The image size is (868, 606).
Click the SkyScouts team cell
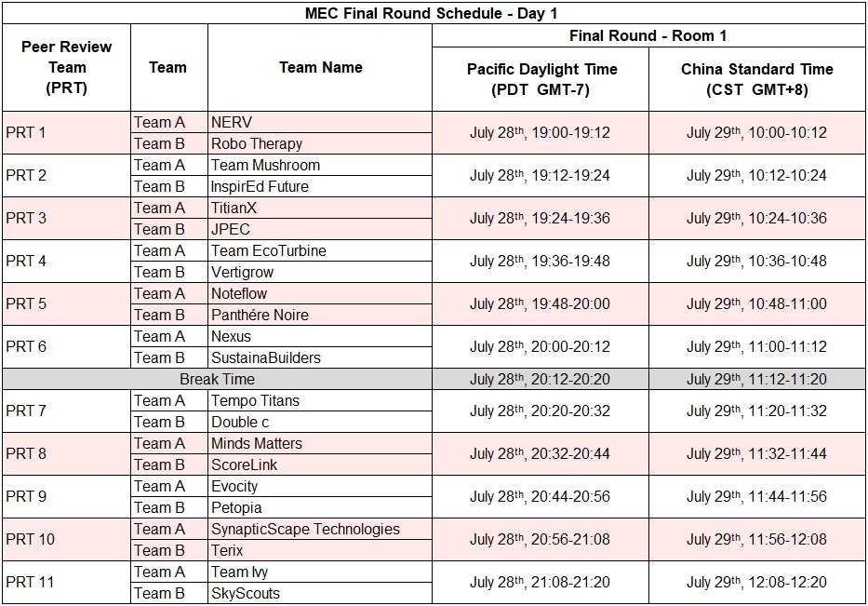point(246,593)
